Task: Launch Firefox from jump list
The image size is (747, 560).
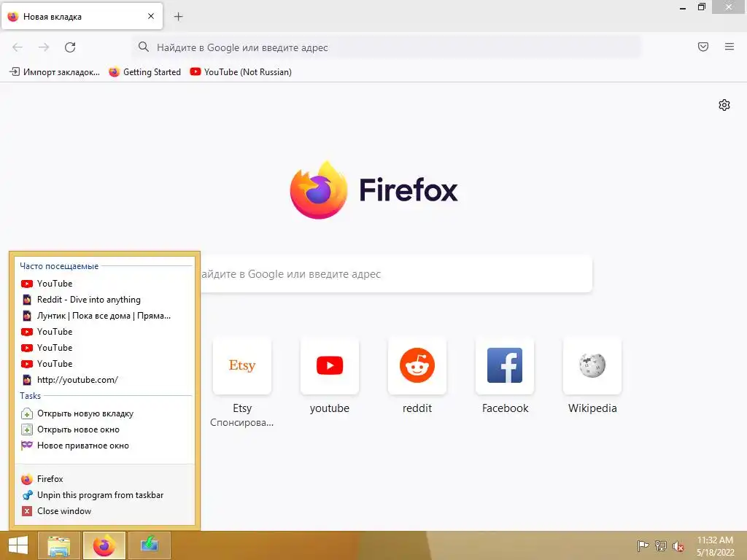Action: pyautogui.click(x=104, y=479)
